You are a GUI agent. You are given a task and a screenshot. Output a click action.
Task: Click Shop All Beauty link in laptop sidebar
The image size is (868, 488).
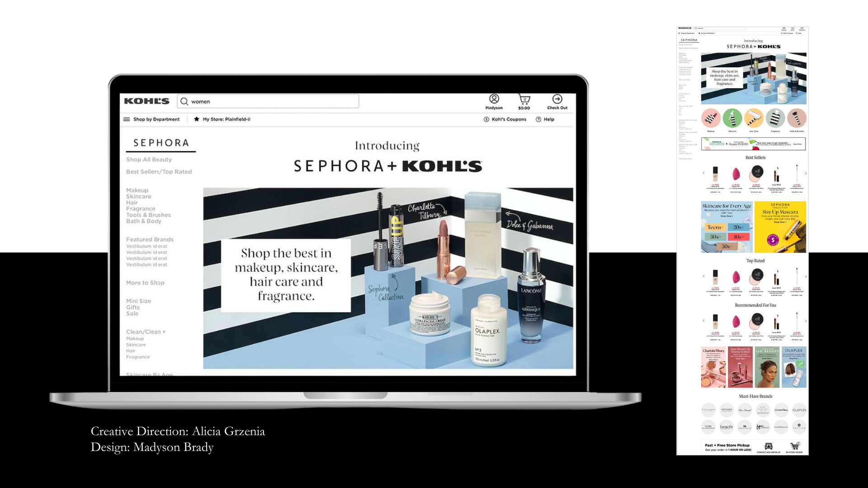[x=149, y=160]
